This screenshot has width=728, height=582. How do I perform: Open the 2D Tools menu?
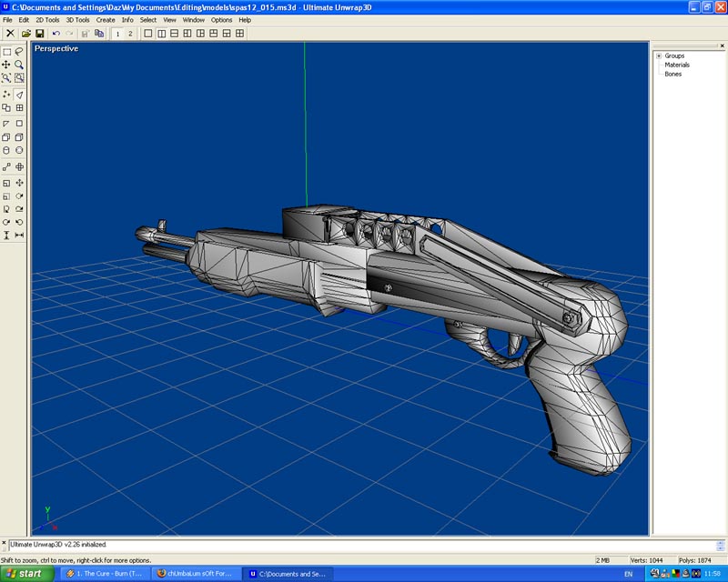coord(47,19)
